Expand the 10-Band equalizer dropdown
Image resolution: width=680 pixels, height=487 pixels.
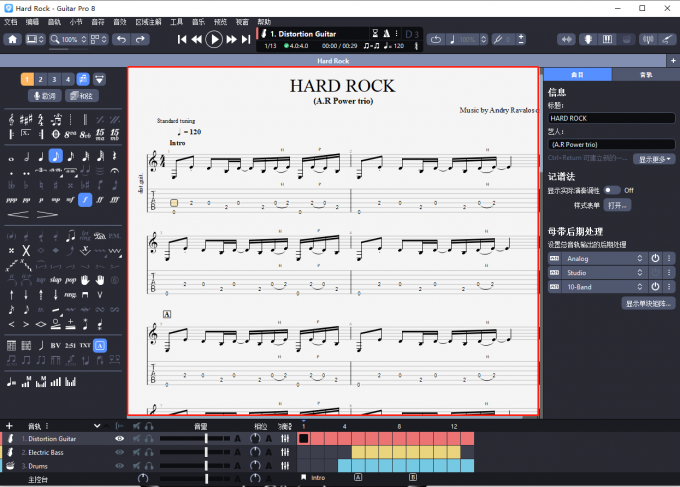pyautogui.click(x=639, y=287)
